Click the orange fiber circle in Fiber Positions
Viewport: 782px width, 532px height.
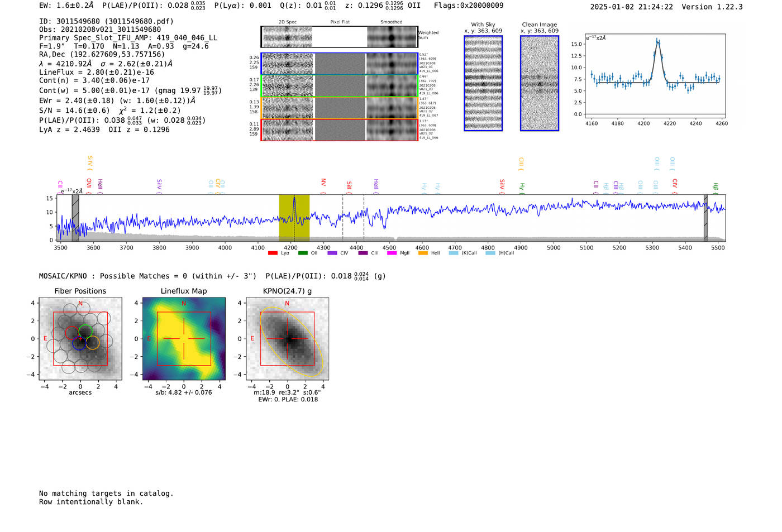pos(93,343)
